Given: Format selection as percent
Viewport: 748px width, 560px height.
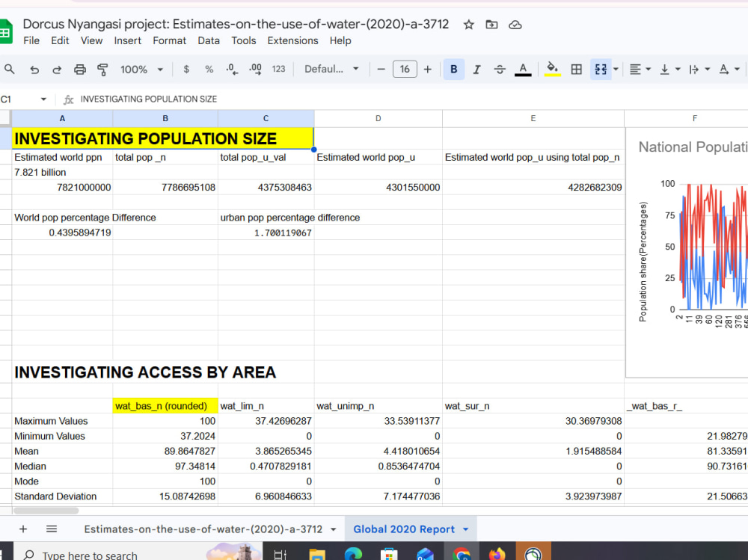Looking at the screenshot, I should [209, 70].
